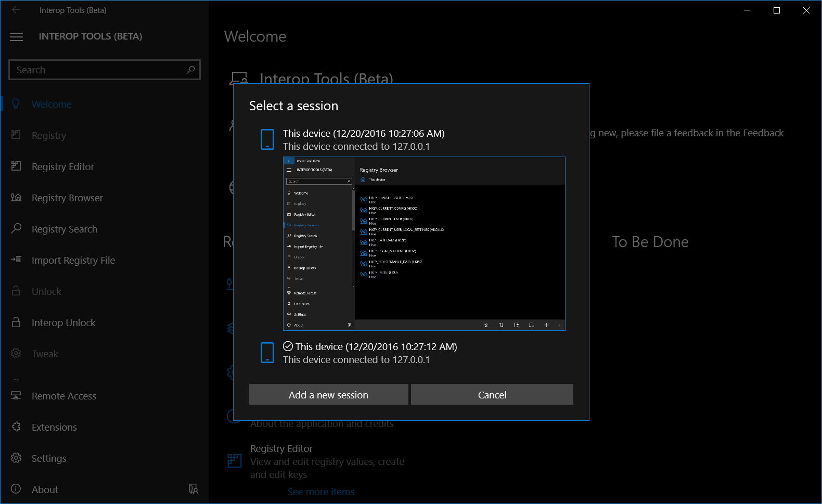Click the Add a new session button
This screenshot has width=822, height=504.
328,395
